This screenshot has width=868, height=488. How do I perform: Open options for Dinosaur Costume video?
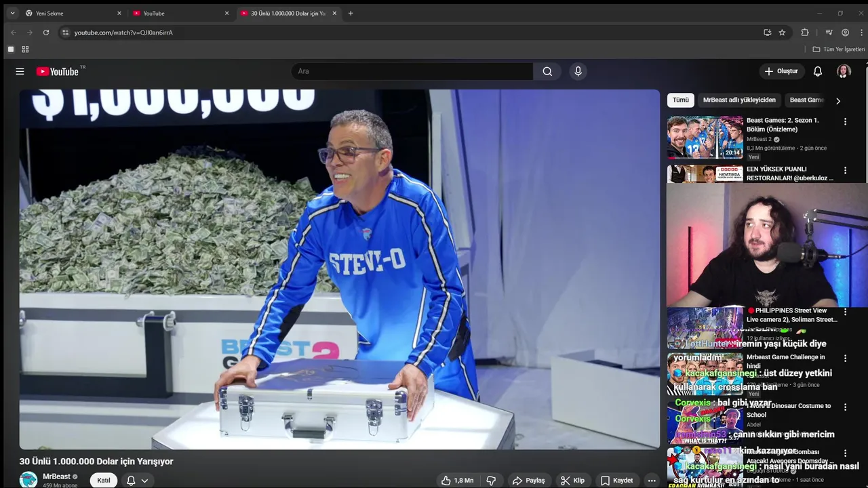click(845, 407)
